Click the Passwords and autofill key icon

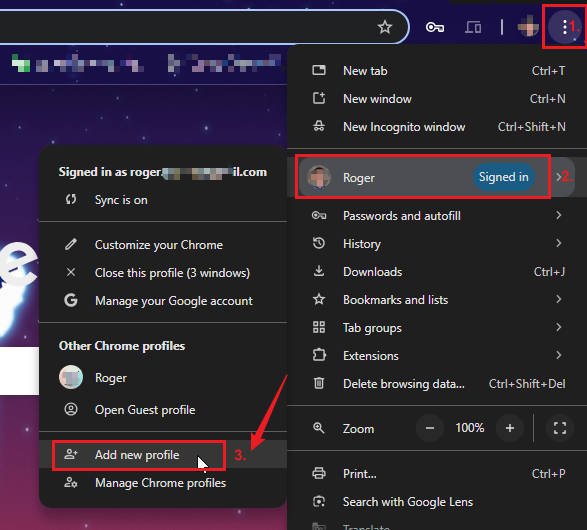pos(319,216)
